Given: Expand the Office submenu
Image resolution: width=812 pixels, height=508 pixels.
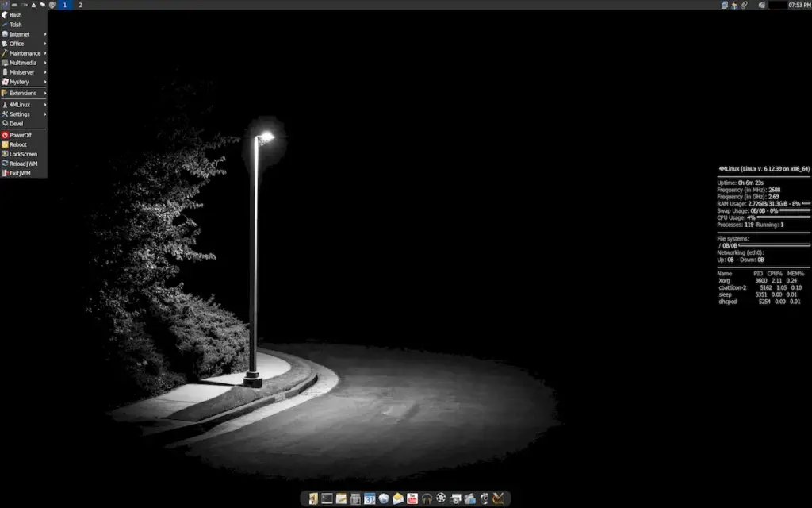Looking at the screenshot, I should 24,44.
